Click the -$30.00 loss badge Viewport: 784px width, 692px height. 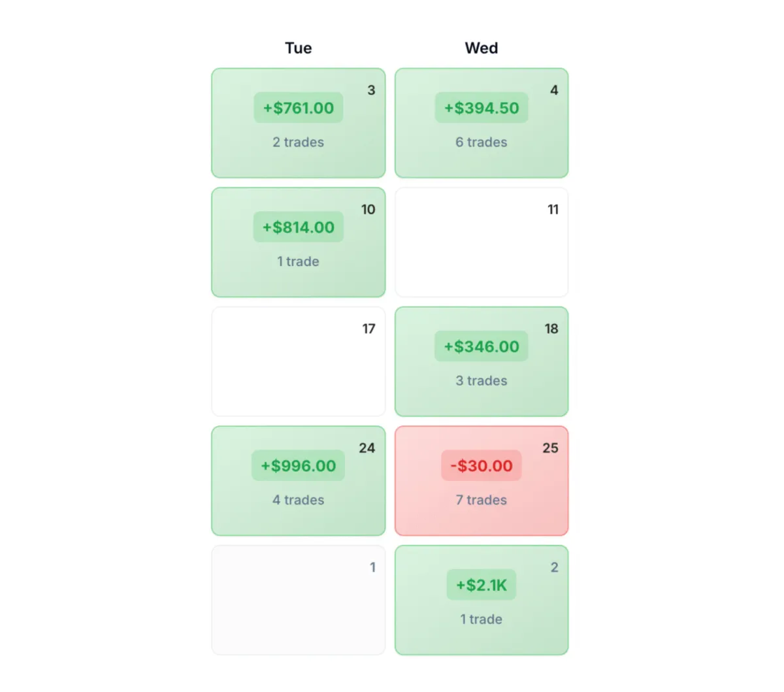[x=482, y=466]
